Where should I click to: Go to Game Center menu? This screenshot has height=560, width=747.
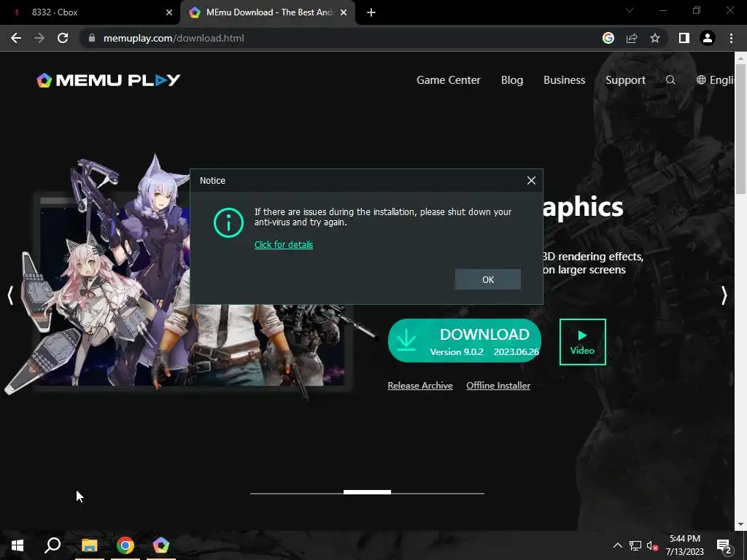tap(449, 80)
